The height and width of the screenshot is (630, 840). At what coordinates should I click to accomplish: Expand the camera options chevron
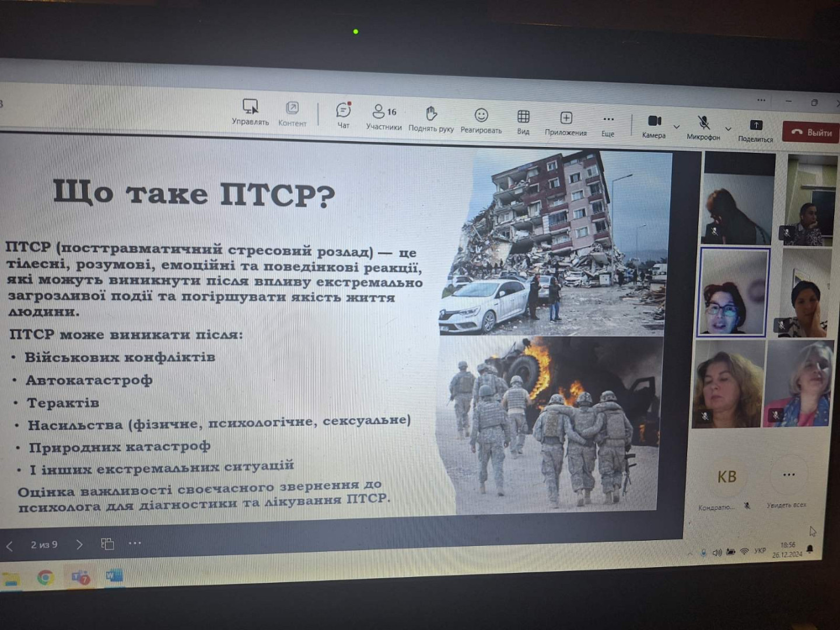(677, 127)
